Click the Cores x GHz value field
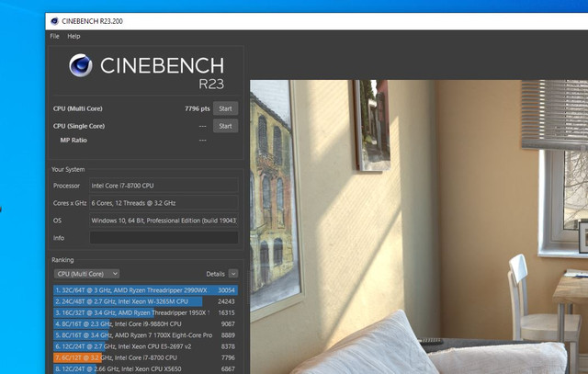 coord(164,203)
